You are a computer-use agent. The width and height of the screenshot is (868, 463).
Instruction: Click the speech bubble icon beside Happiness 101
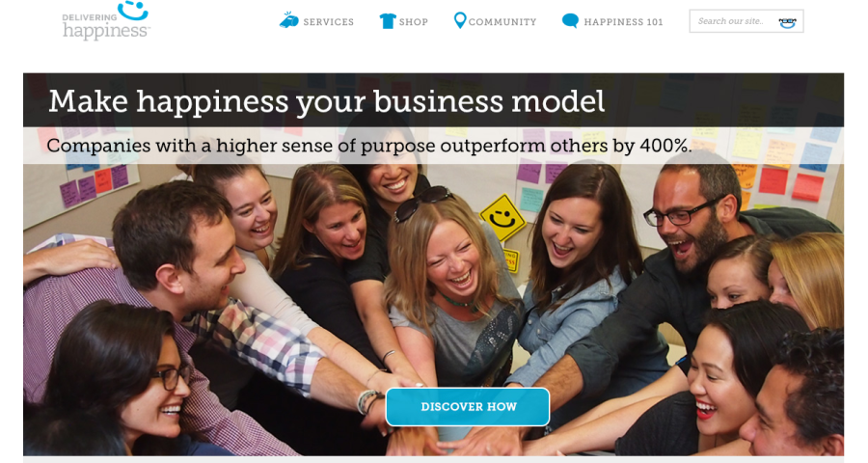tap(570, 21)
